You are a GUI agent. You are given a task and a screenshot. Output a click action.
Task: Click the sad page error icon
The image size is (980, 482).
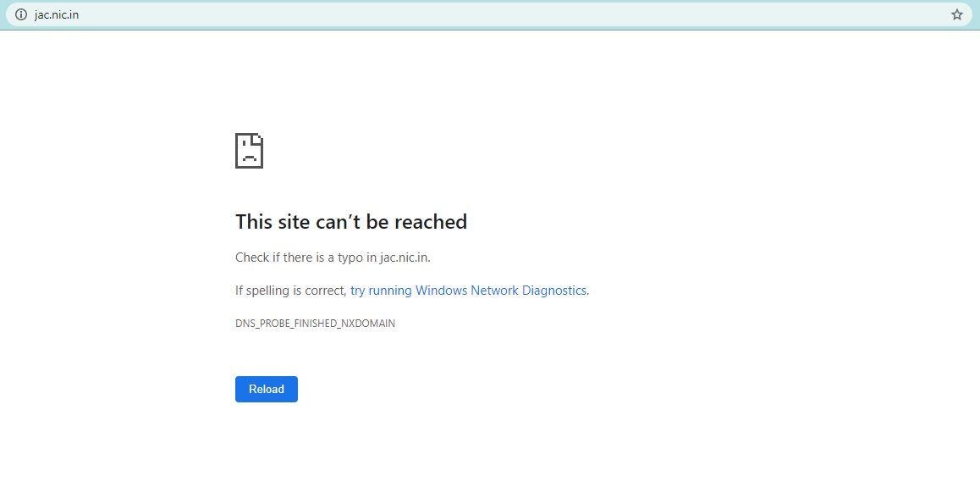[x=249, y=151]
